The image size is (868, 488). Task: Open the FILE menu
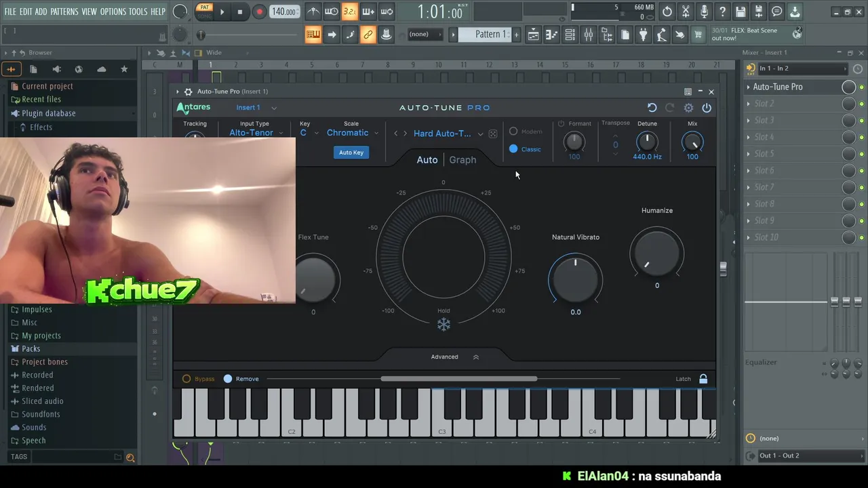[10, 12]
